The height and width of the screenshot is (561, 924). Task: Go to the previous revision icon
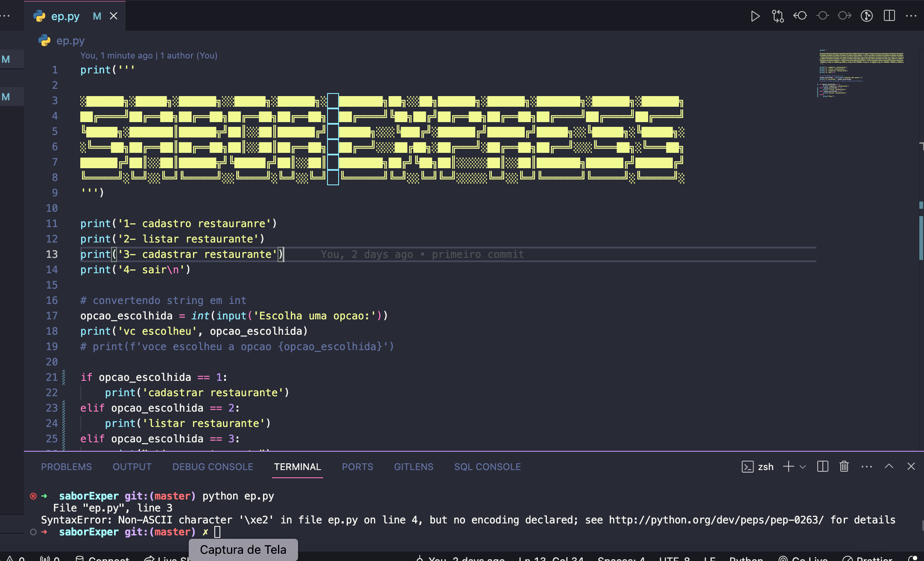coord(800,16)
